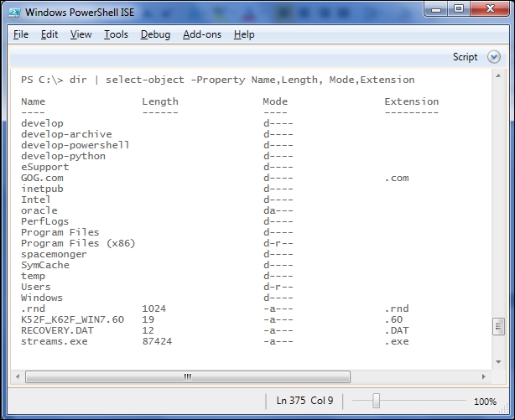Click the temp entry
Screen dimensions: 515x420
[34, 276]
